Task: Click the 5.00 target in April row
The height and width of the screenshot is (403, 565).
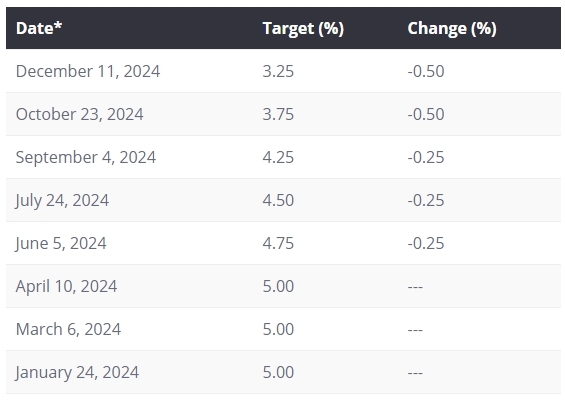Action: pos(278,286)
